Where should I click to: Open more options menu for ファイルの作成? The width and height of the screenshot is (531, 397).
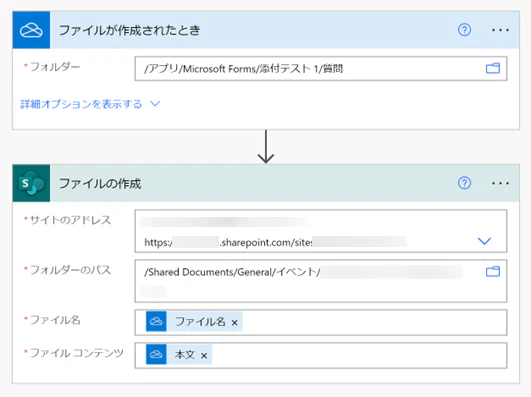pos(500,184)
